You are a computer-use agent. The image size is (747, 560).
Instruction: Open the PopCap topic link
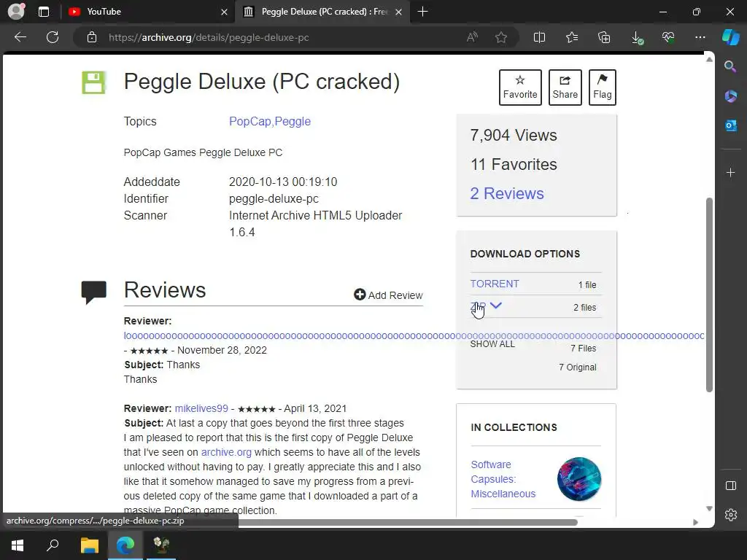249,122
